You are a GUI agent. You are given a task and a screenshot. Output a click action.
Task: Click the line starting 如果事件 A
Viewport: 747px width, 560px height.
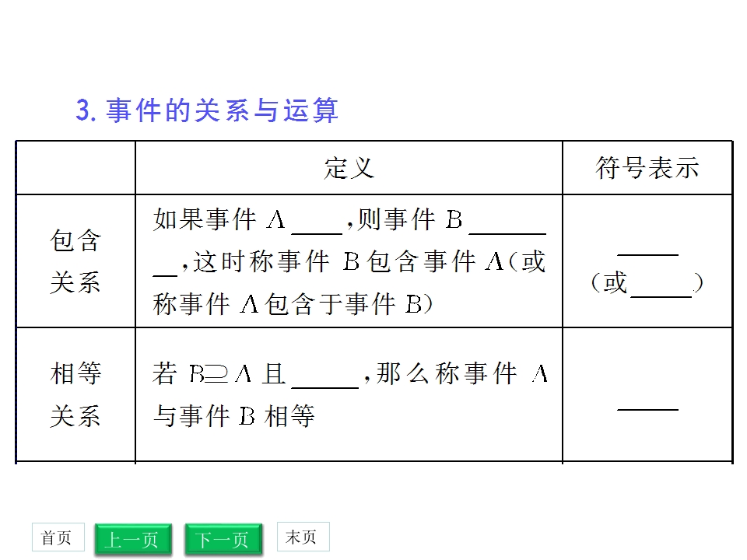(x=349, y=220)
